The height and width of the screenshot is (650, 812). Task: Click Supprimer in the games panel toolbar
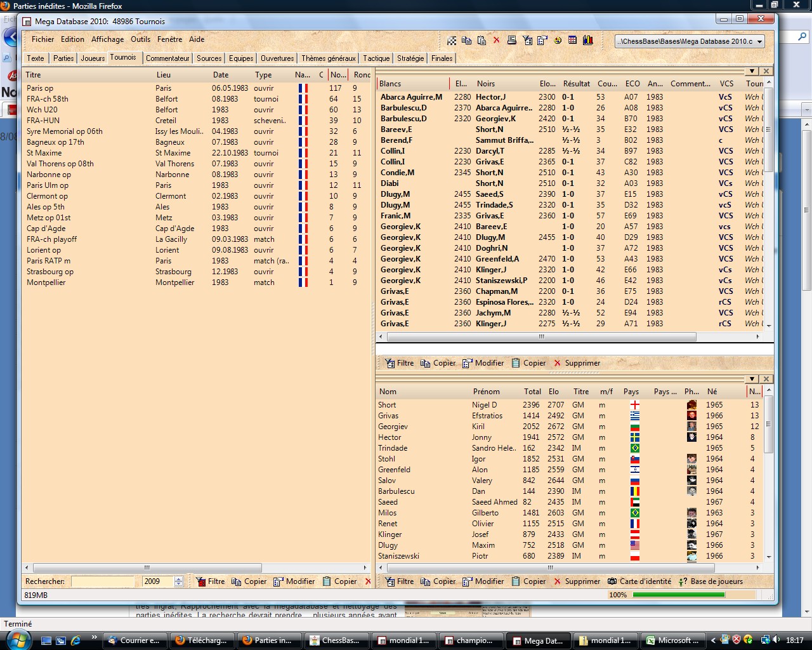[x=577, y=363]
